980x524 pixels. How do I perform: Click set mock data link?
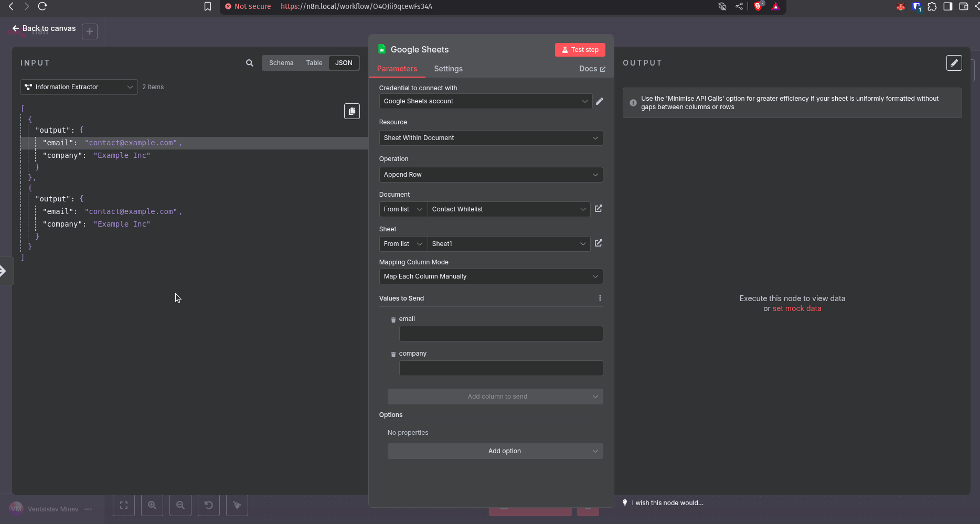click(x=797, y=308)
